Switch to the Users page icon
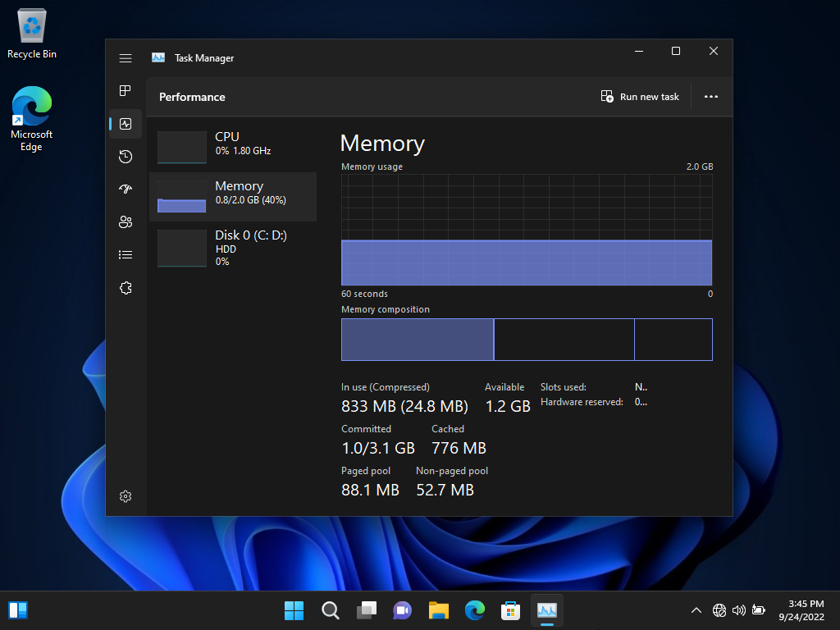Image resolution: width=840 pixels, height=630 pixels. pyautogui.click(x=126, y=221)
